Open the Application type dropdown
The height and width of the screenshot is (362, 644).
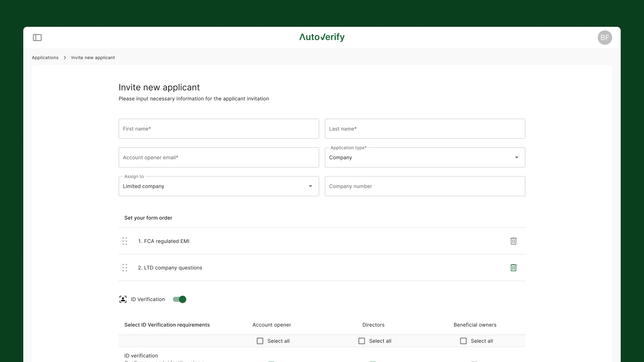[425, 157]
